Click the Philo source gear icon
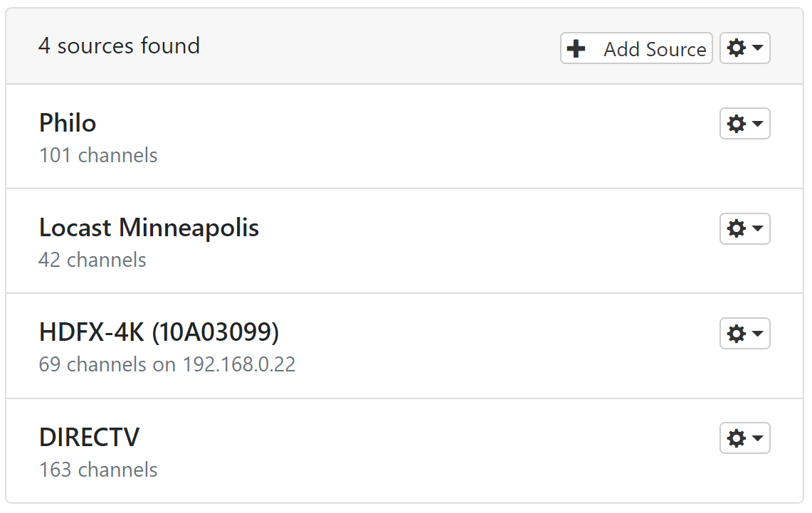The width and height of the screenshot is (812, 513). [737, 124]
